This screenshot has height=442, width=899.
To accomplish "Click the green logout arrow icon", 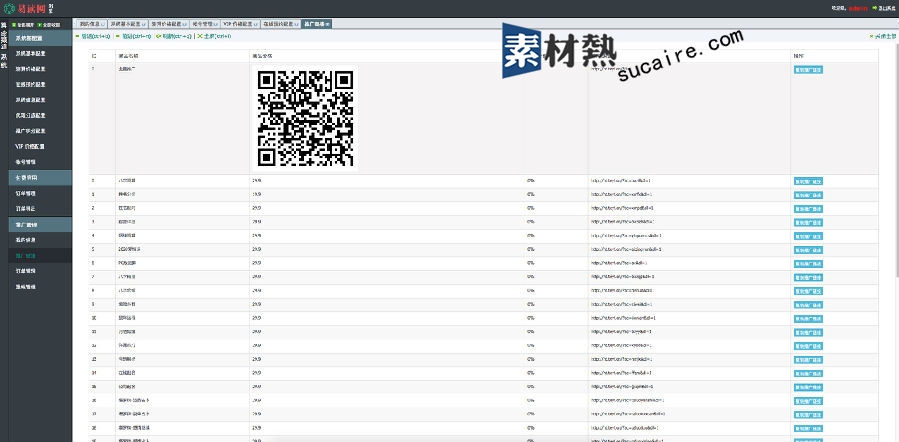I will [874, 8].
